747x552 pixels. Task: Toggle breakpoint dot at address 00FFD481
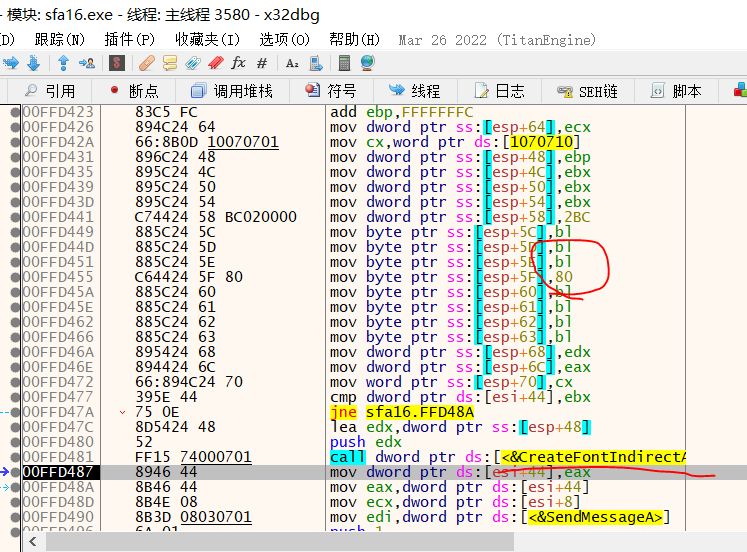(14, 457)
